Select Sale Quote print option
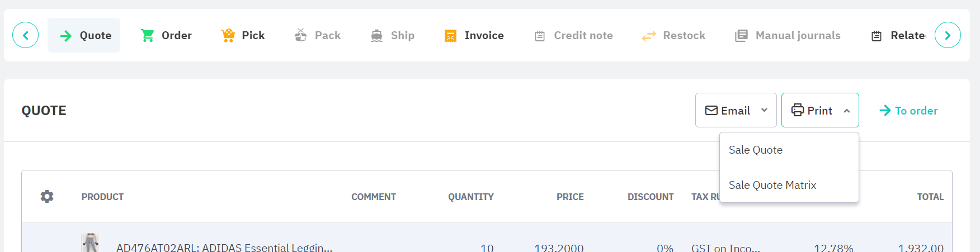This screenshot has height=252, width=980. coord(756,150)
